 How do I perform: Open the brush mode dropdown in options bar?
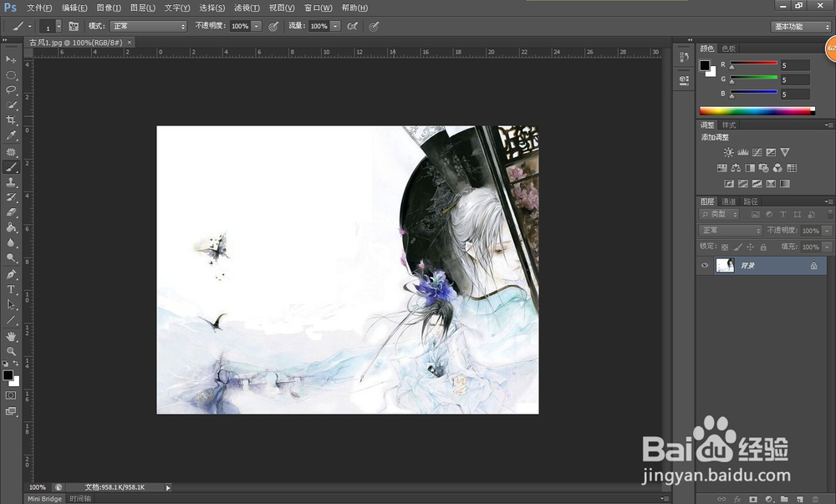[147, 25]
